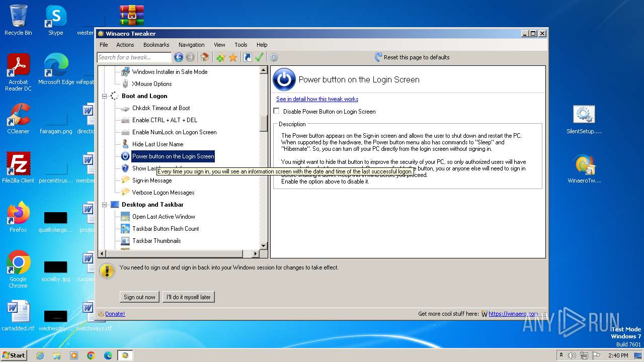Click the volume speaker tray icon

(x=572, y=355)
